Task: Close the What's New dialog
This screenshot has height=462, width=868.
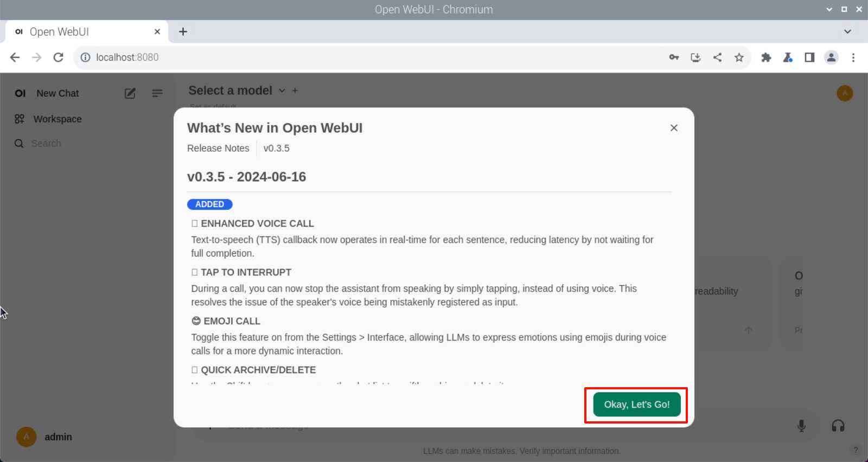Action: (674, 128)
